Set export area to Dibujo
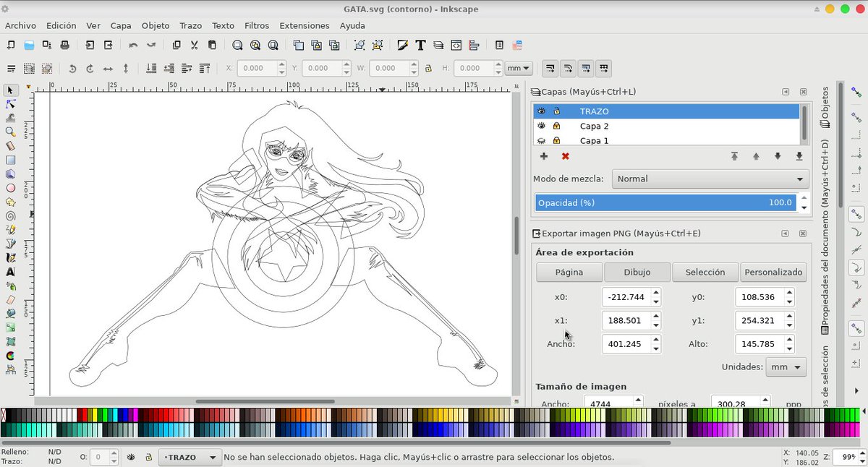Viewport: 868px width, 467px height. 637,272
